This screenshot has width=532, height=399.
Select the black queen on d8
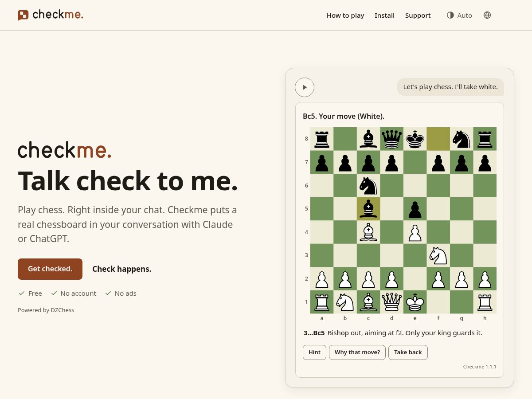pos(391,139)
